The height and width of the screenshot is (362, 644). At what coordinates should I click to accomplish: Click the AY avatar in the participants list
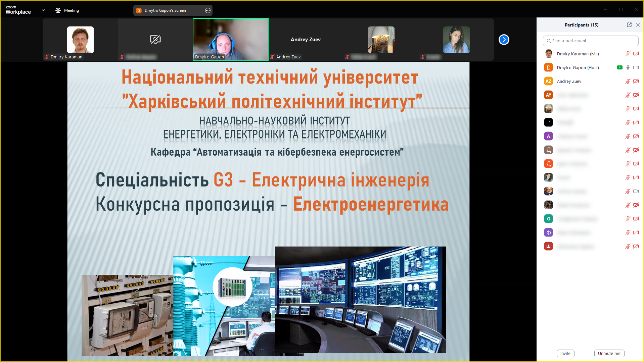pyautogui.click(x=548, y=95)
